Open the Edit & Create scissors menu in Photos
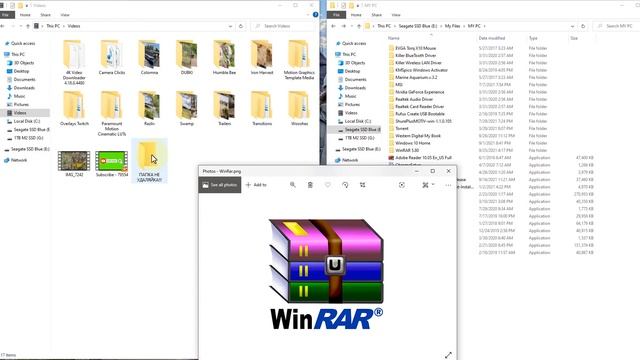This screenshot has height=360, width=640. [428, 185]
